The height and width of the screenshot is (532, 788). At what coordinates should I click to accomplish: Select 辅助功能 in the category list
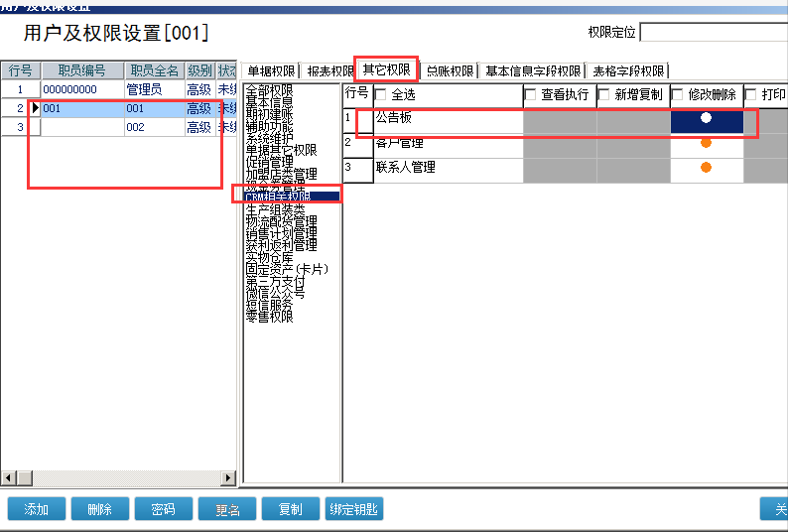click(269, 126)
